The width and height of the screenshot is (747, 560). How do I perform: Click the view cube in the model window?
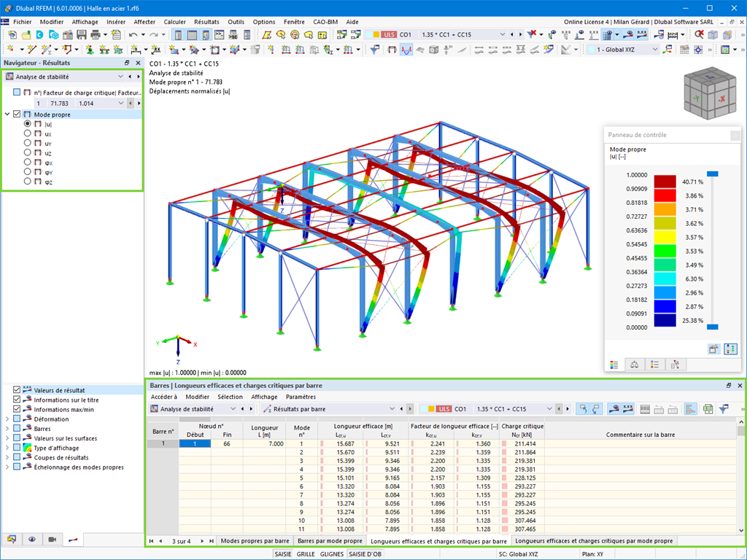click(x=710, y=93)
